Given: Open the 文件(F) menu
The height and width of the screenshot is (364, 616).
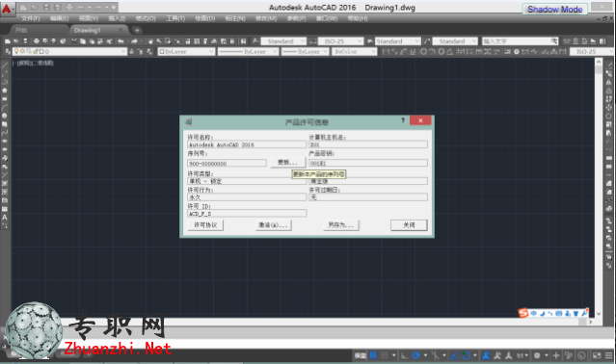Looking at the screenshot, I should [x=31, y=18].
